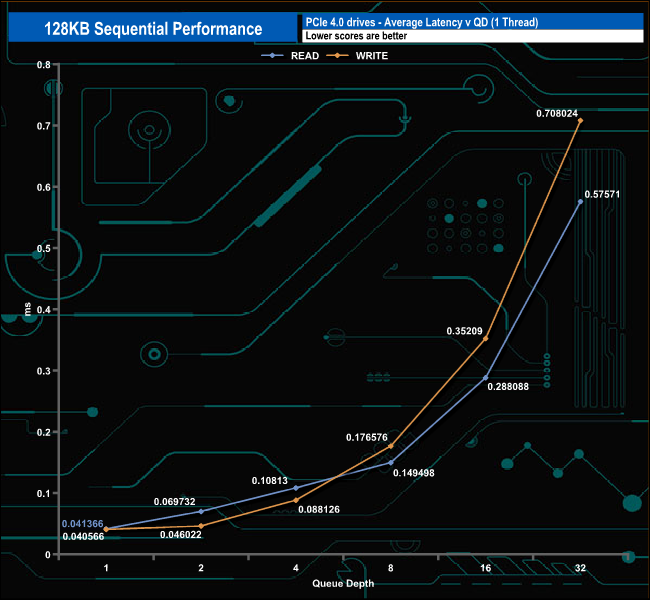
Task: Click the read value label 0.288088
Action: (x=508, y=387)
